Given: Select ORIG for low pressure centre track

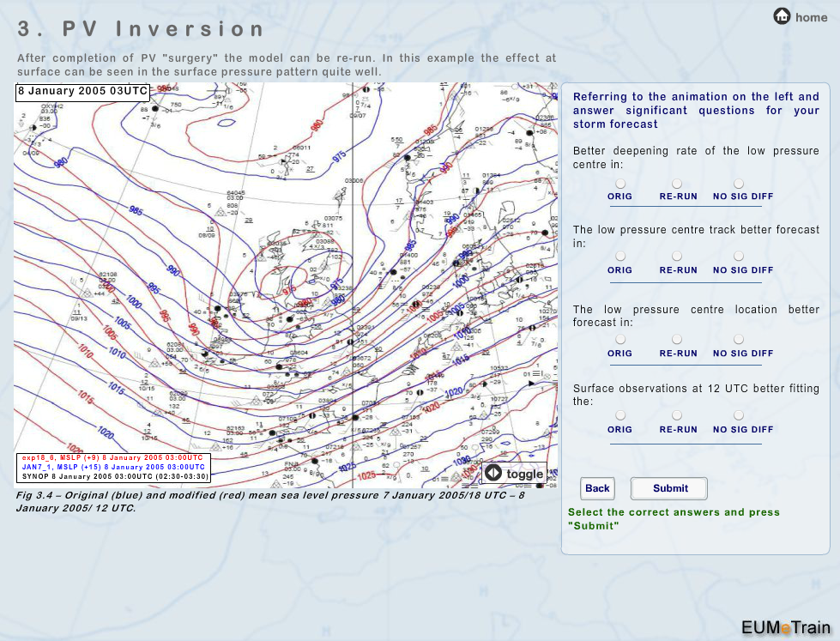Looking at the screenshot, I should [x=619, y=257].
